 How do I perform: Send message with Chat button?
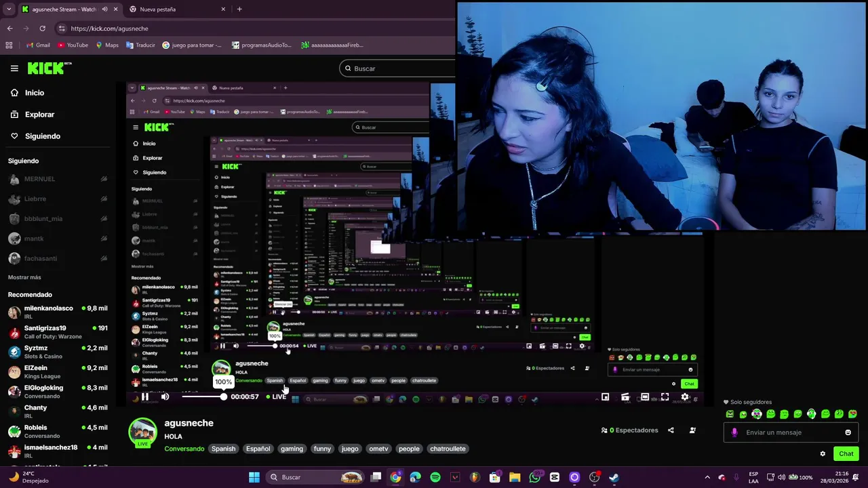click(846, 453)
